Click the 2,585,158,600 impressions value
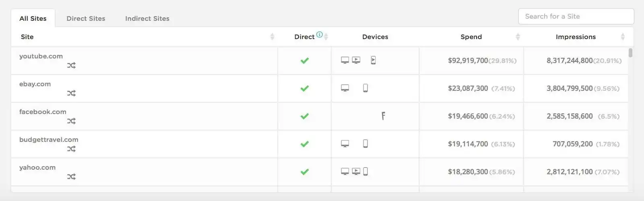 point(570,116)
